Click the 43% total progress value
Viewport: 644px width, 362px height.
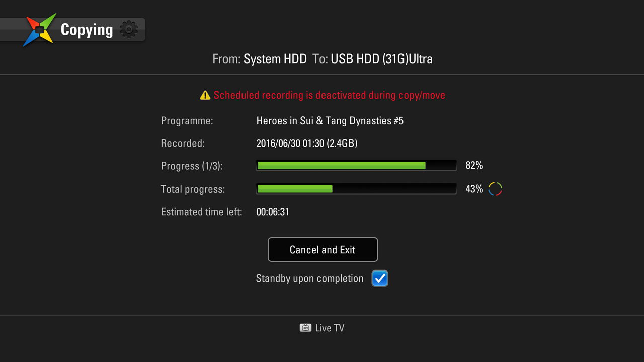pyautogui.click(x=474, y=189)
